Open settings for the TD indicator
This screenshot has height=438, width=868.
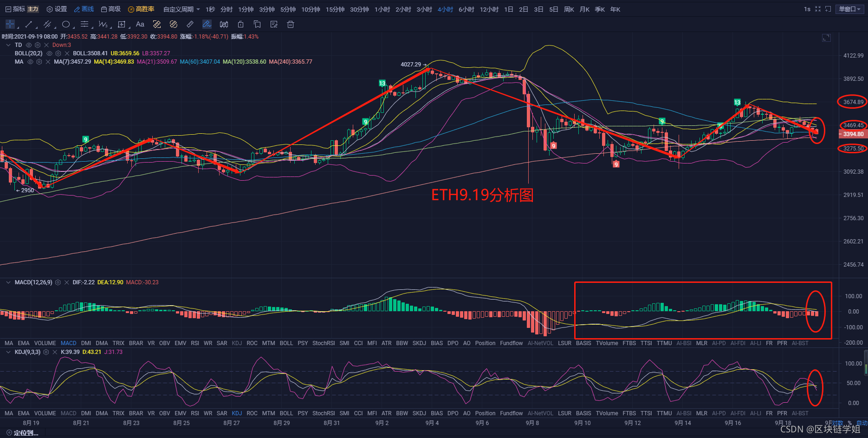[x=38, y=45]
